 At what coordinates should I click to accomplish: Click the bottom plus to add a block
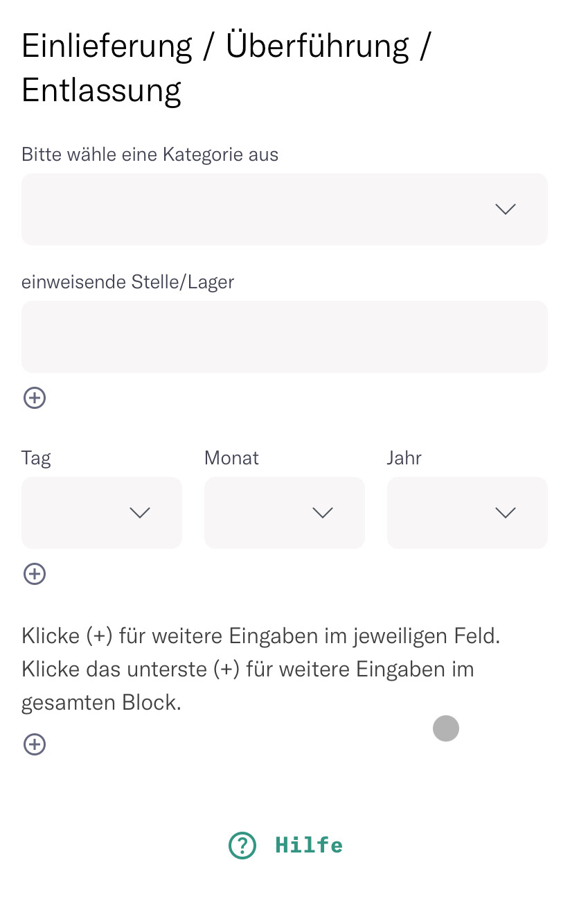point(35,744)
